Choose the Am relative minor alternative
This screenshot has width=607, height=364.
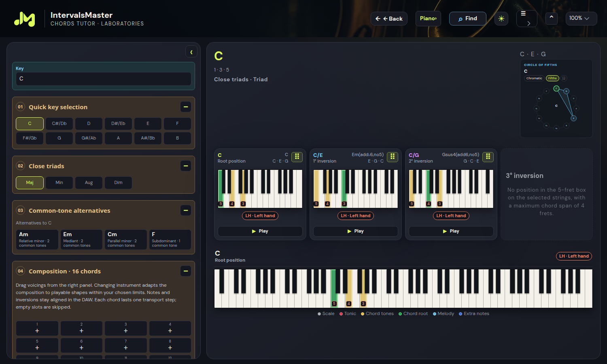37,239
